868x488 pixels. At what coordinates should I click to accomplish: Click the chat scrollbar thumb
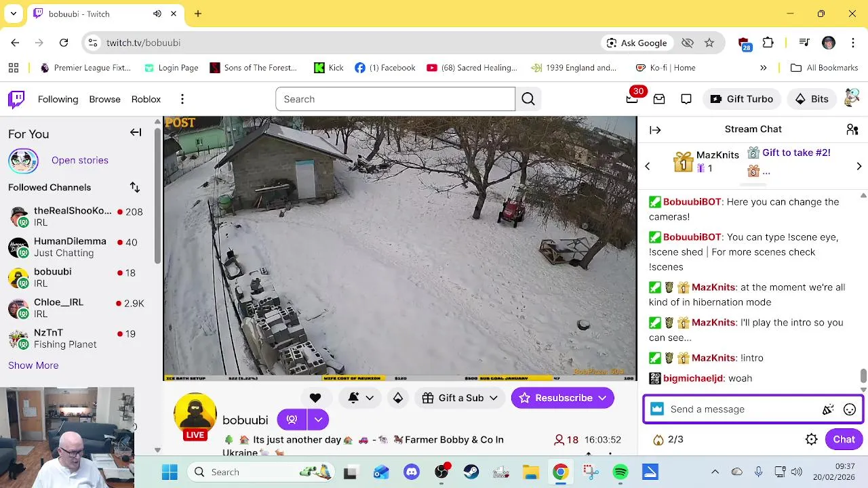pos(863,376)
